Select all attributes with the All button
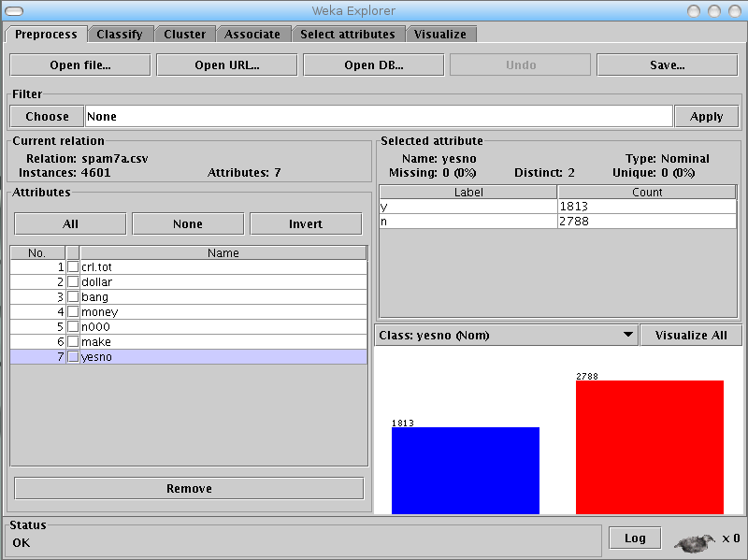The height and width of the screenshot is (560, 748). [69, 223]
